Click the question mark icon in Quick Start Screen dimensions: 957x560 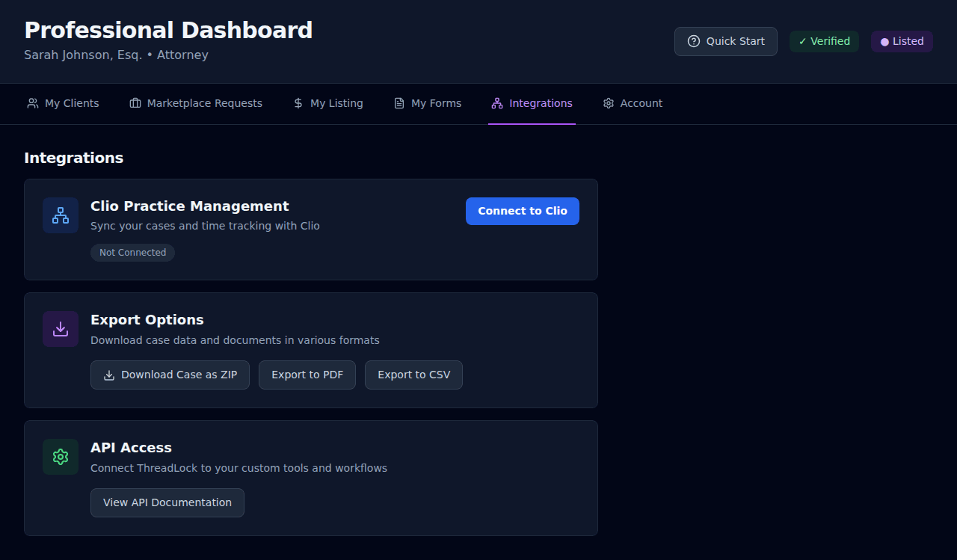pyautogui.click(x=694, y=41)
